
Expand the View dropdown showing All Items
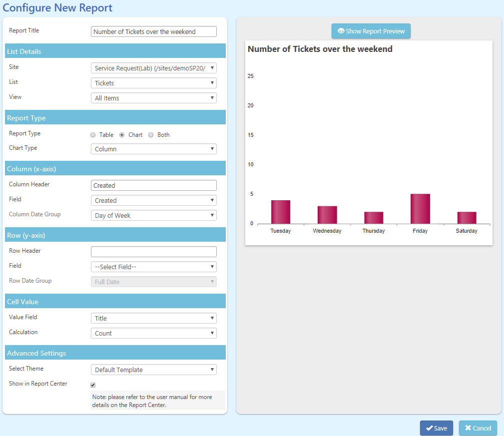153,98
